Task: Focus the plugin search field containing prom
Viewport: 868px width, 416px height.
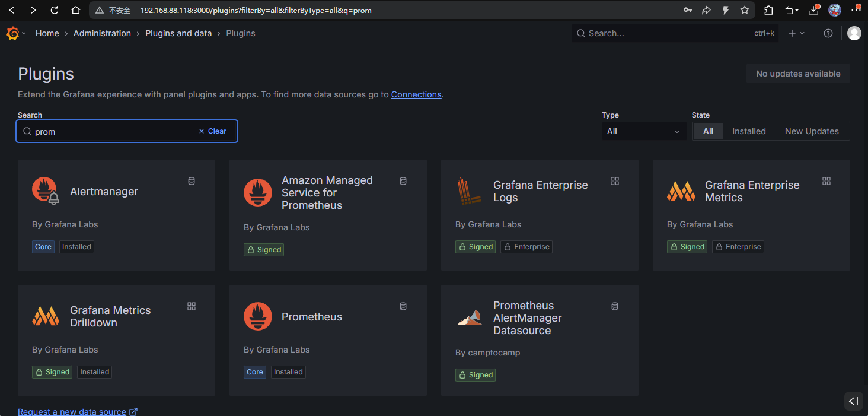Action: [x=127, y=131]
